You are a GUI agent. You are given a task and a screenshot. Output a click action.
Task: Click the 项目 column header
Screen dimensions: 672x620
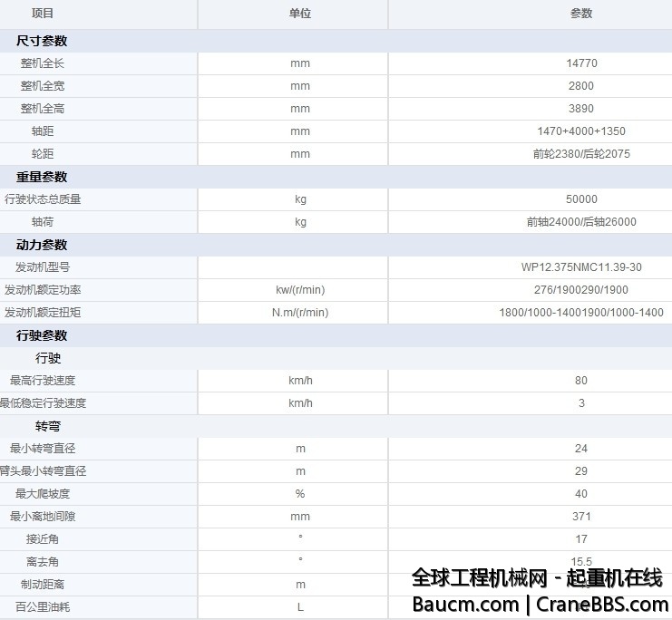[x=43, y=14]
